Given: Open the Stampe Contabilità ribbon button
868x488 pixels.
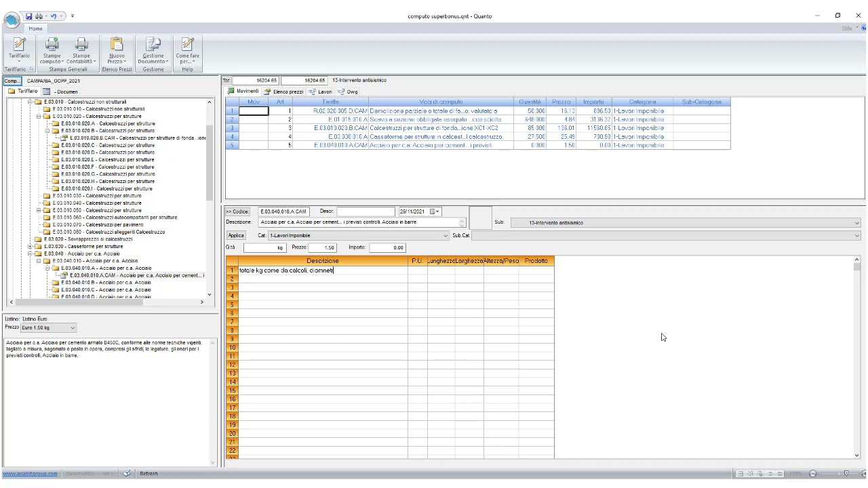Looking at the screenshot, I should [81, 50].
